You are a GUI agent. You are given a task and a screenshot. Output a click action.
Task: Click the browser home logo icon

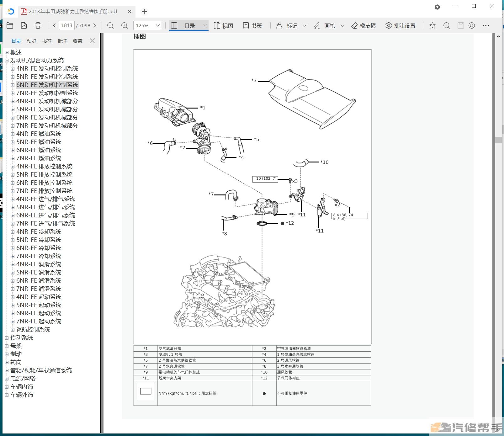(11, 12)
